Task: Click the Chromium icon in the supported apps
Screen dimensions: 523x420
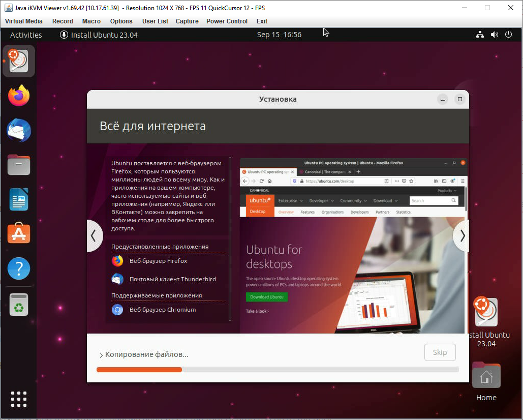Action: [117, 310]
